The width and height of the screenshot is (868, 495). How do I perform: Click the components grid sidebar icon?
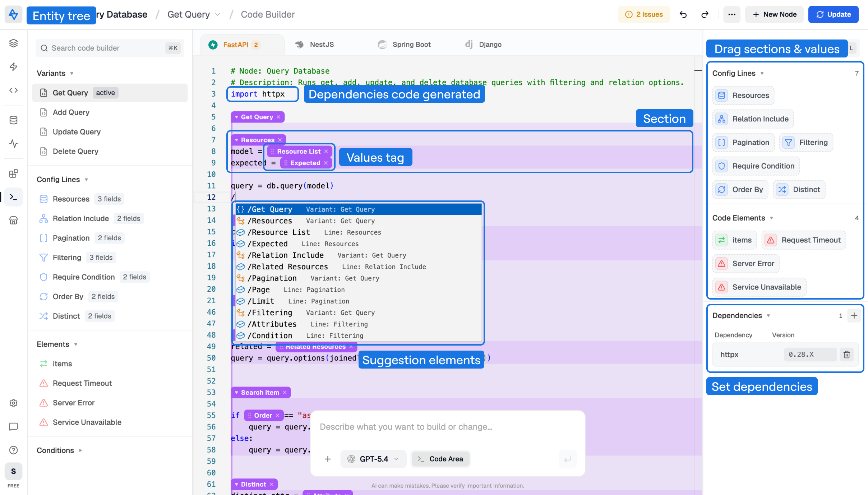pyautogui.click(x=13, y=174)
